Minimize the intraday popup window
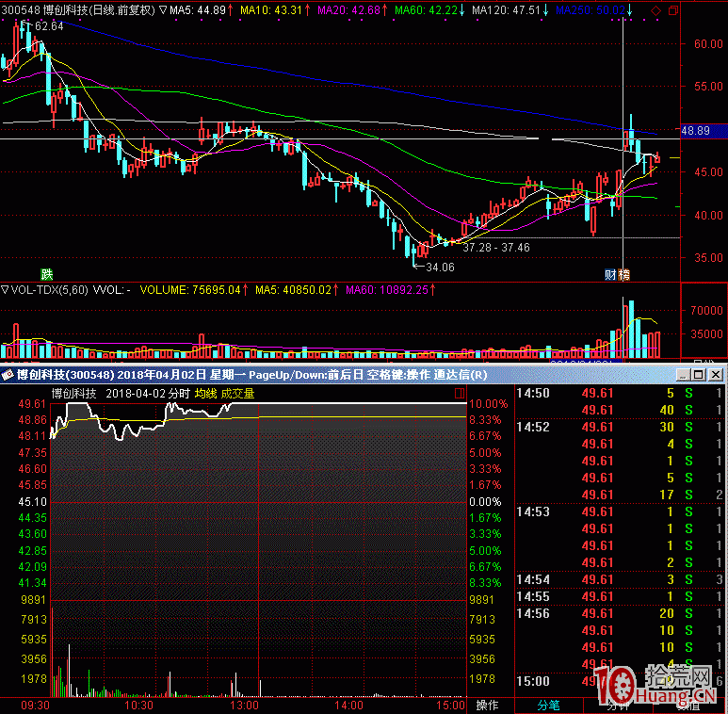728x714 pixels. [x=683, y=374]
